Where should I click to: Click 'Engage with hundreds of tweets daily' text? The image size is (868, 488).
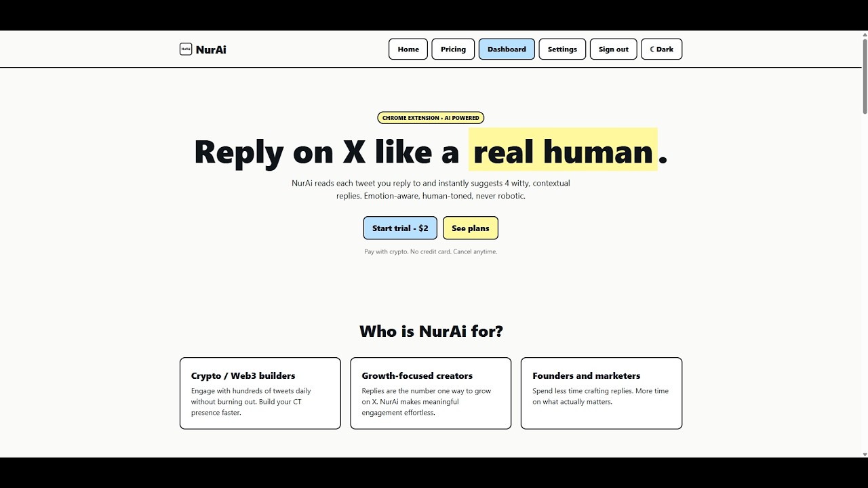pos(251,402)
